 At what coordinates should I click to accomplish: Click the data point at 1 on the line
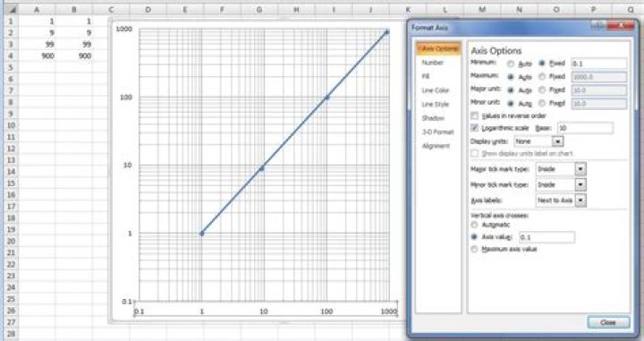[x=201, y=234]
